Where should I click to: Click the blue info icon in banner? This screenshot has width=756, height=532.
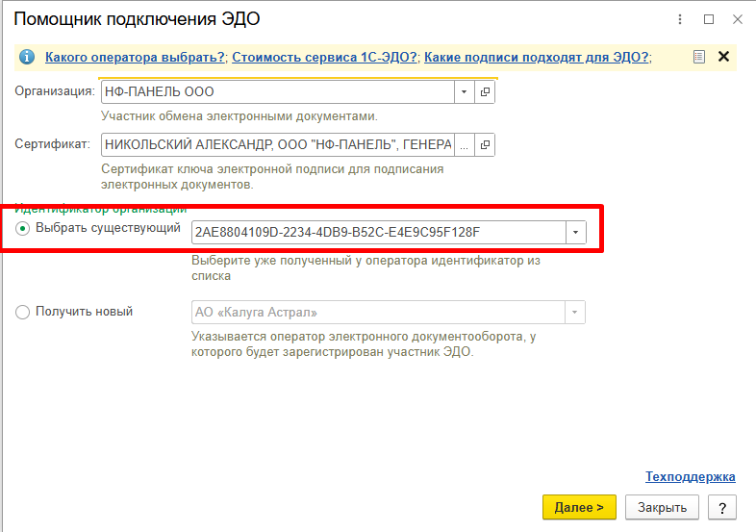pyautogui.click(x=27, y=57)
